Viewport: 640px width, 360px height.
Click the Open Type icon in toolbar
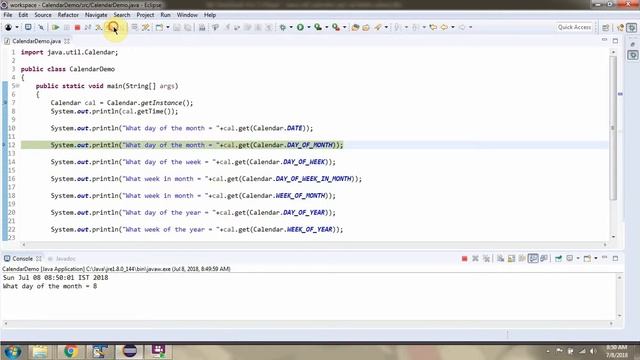pyautogui.click(x=355, y=27)
